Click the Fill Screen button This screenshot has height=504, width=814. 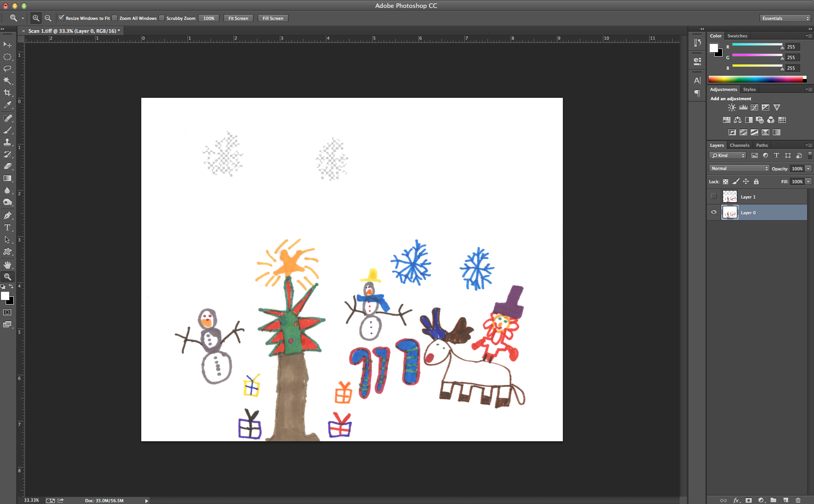point(273,18)
